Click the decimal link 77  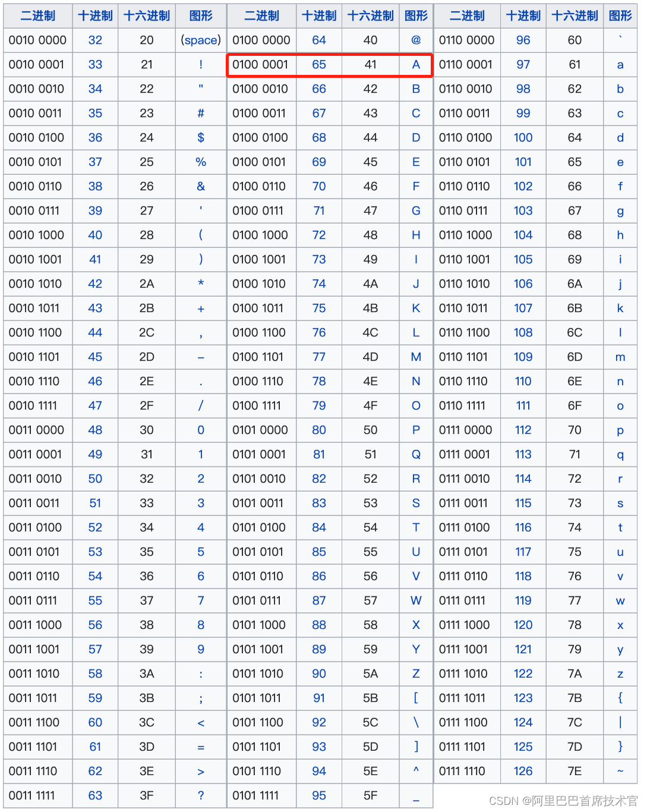pos(319,357)
